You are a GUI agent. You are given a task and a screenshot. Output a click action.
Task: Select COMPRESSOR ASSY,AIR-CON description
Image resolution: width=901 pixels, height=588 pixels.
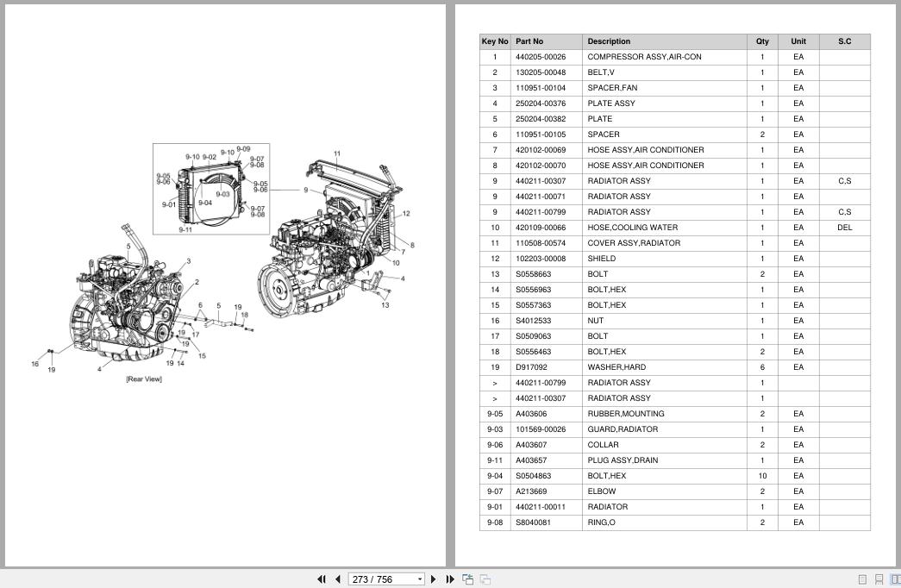pos(644,57)
